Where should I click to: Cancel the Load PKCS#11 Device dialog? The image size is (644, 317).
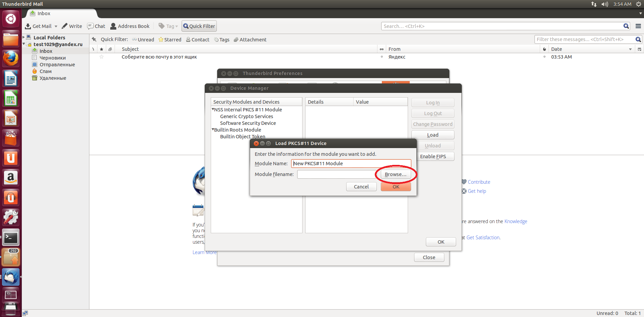point(361,187)
